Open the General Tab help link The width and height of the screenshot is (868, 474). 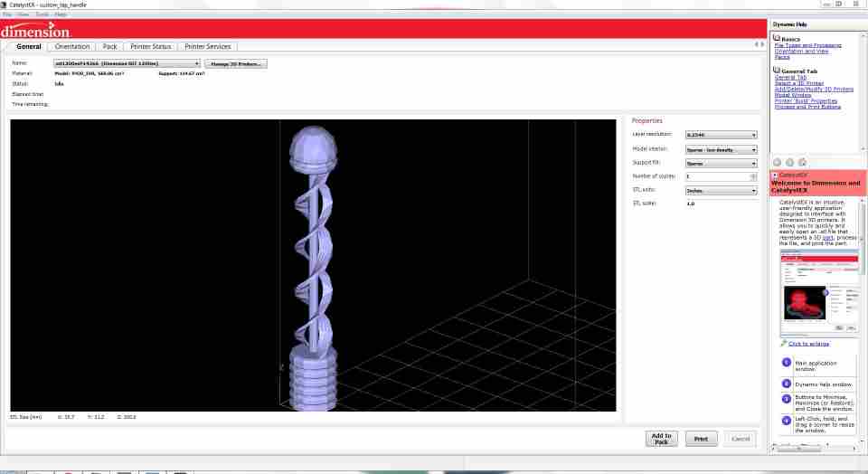790,78
